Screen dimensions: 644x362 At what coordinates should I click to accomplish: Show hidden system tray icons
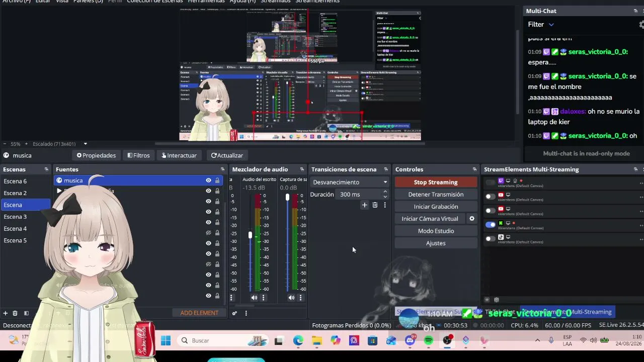click(537, 340)
